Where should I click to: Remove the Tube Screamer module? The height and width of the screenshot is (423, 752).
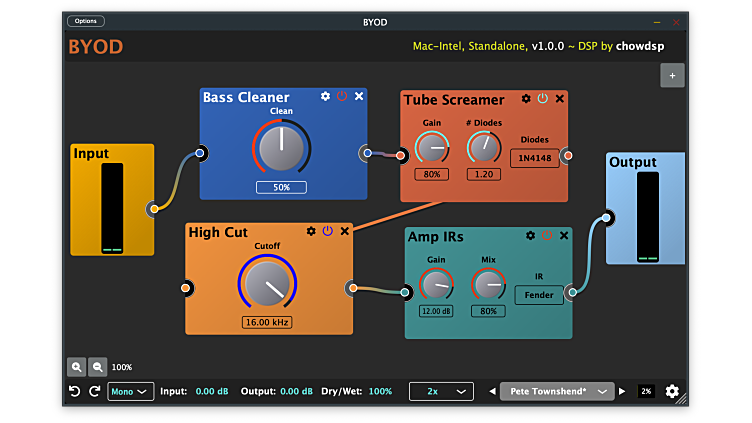pyautogui.click(x=560, y=99)
